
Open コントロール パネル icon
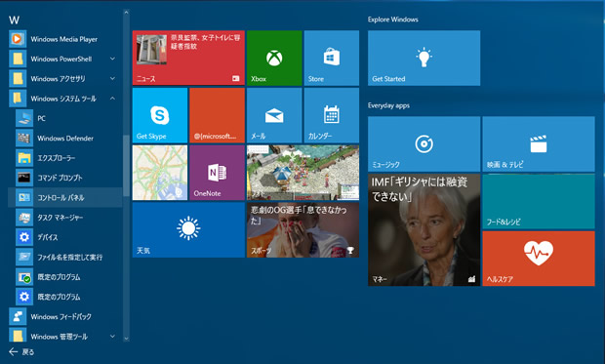24,198
